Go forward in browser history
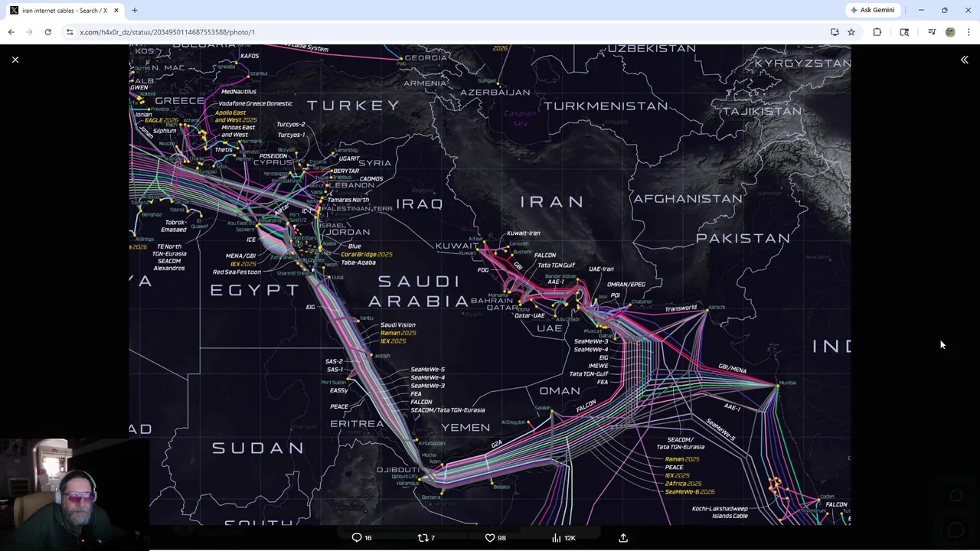Screen dimensions: 980x551 tap(29, 32)
